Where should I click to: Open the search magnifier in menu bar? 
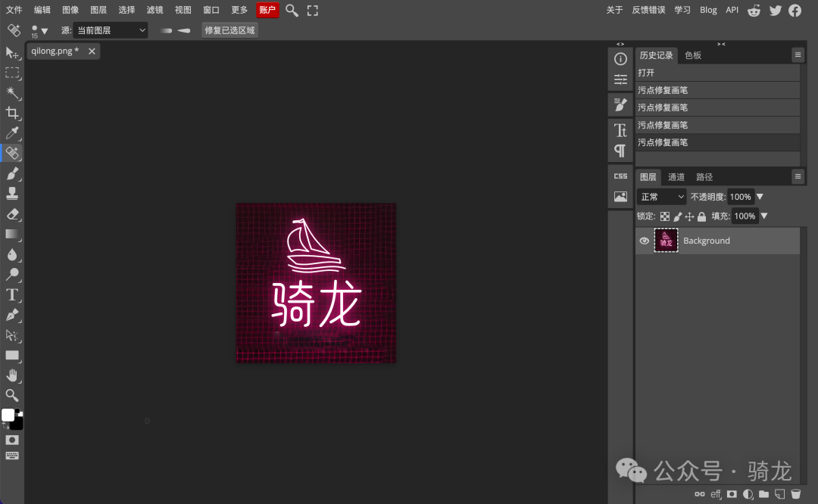click(292, 11)
